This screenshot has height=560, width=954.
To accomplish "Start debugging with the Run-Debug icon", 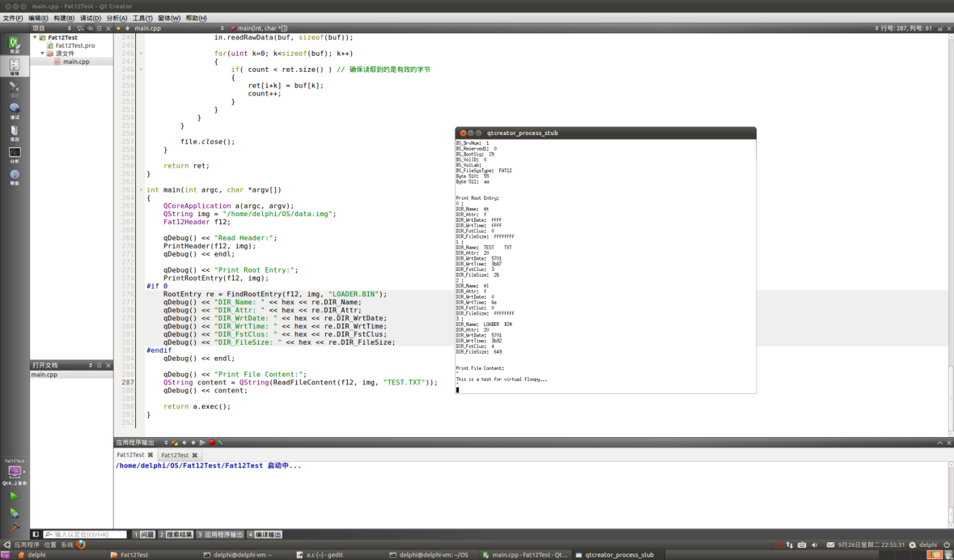I will click(x=14, y=512).
